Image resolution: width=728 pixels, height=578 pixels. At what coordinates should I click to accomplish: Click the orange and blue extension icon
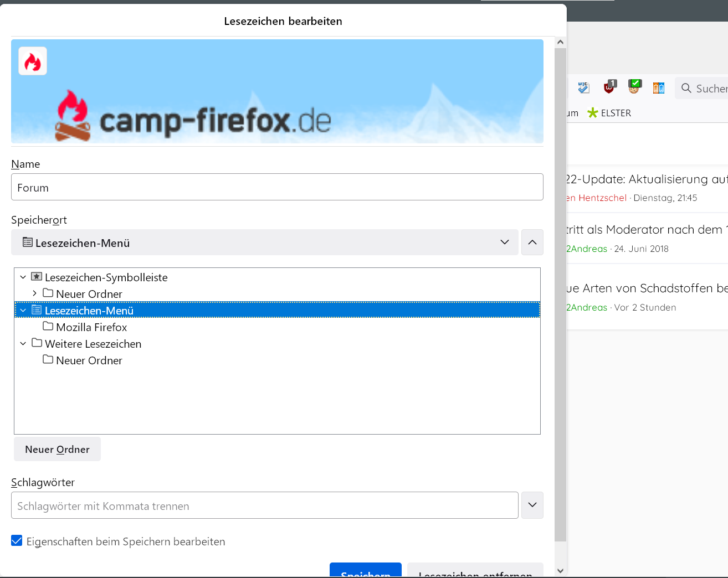(x=659, y=87)
